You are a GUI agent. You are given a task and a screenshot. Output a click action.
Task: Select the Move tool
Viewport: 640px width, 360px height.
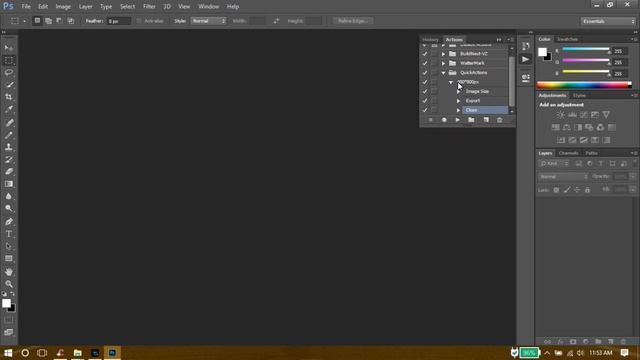point(9,48)
